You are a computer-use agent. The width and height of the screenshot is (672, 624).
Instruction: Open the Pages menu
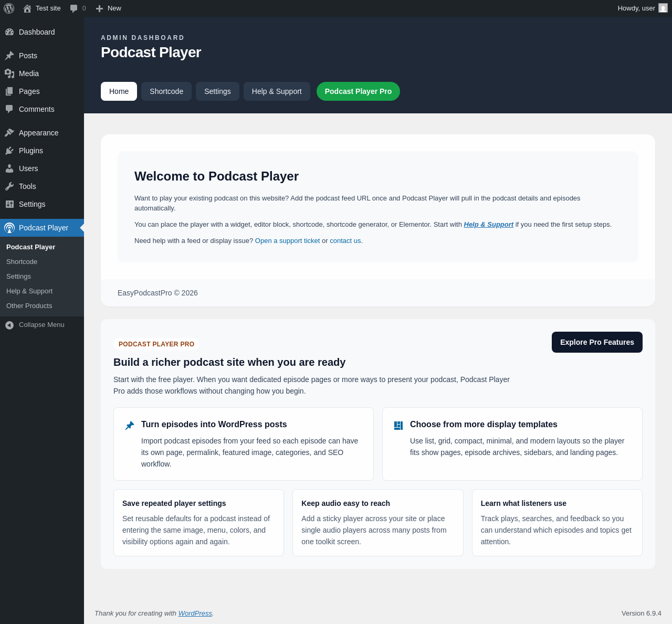42,91
